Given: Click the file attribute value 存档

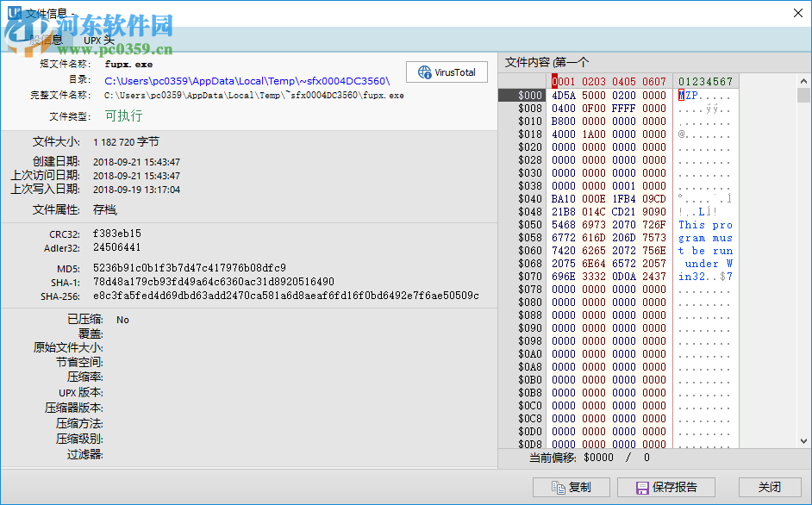Looking at the screenshot, I should pyautogui.click(x=104, y=209).
